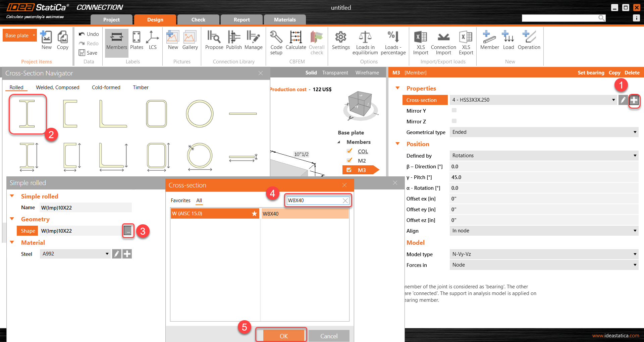This screenshot has width=644, height=342.
Task: Uncheck the COL member checkbox
Action: 350,151
